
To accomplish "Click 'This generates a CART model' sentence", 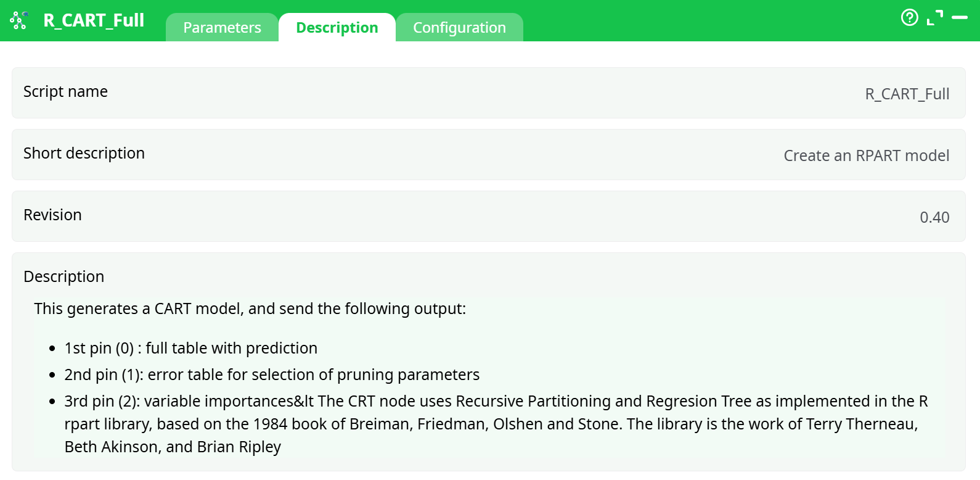I will [x=250, y=309].
